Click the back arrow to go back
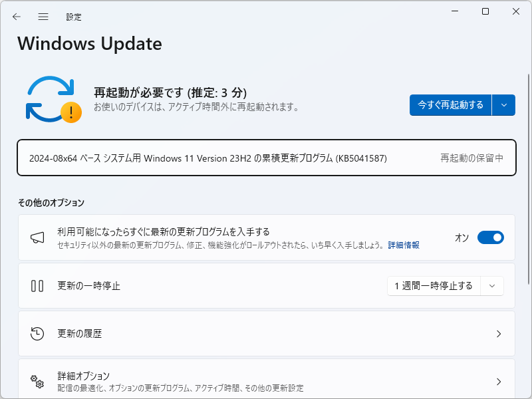This screenshot has height=399, width=532. [16, 17]
